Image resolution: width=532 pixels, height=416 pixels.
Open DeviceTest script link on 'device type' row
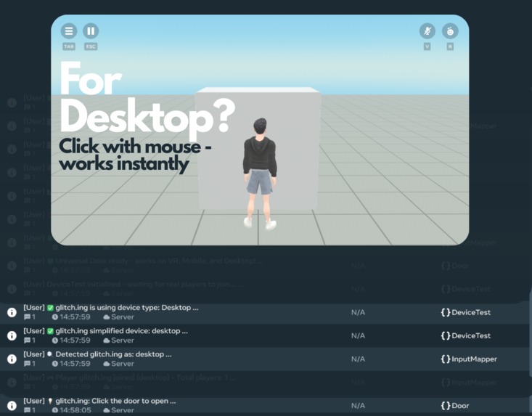point(465,312)
